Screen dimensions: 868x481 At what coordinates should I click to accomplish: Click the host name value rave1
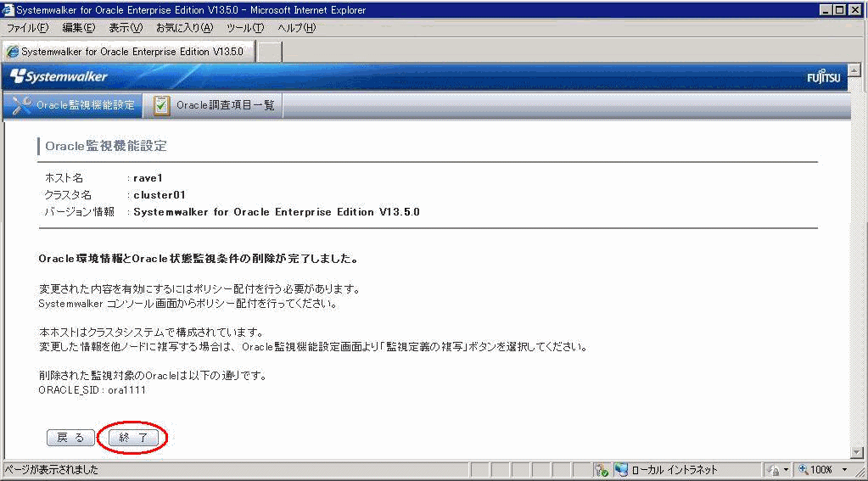point(148,177)
